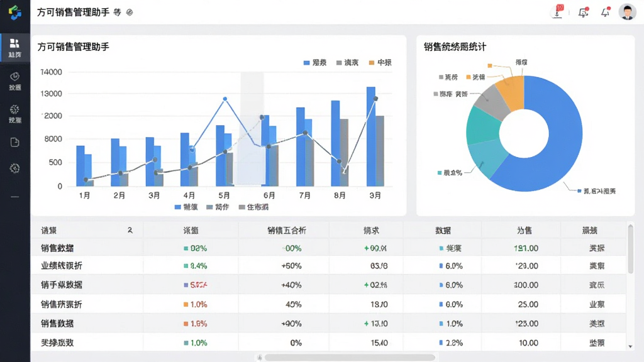Click the horizontal scrollbar under the table

pos(350,358)
